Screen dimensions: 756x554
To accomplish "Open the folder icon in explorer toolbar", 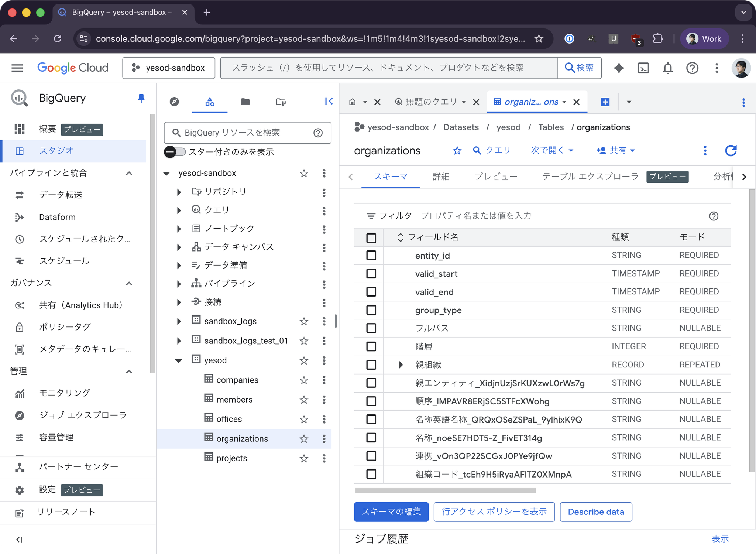I will point(245,102).
